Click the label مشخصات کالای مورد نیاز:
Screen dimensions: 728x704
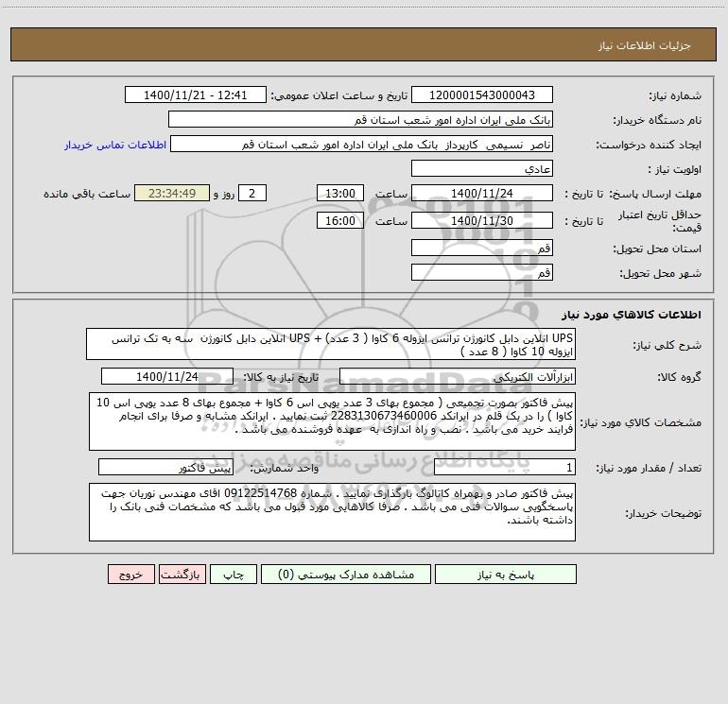[641, 422]
